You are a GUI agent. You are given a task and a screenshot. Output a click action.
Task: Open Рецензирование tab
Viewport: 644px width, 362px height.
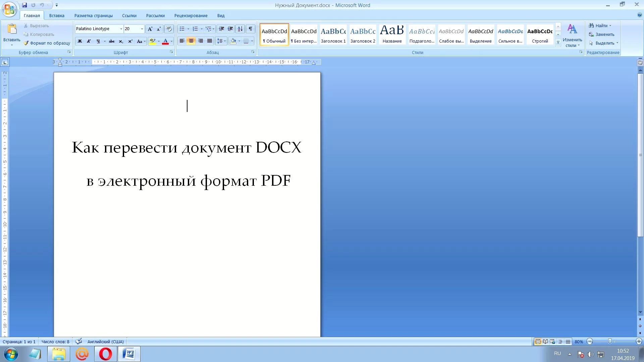click(x=191, y=15)
